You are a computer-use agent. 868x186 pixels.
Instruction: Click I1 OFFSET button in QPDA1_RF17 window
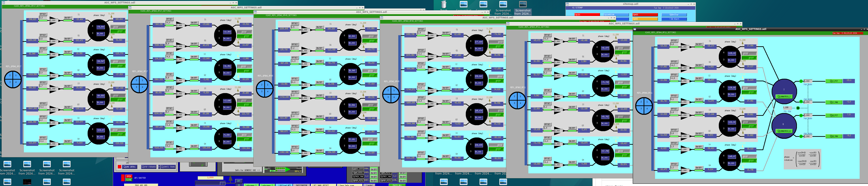(43, 14)
